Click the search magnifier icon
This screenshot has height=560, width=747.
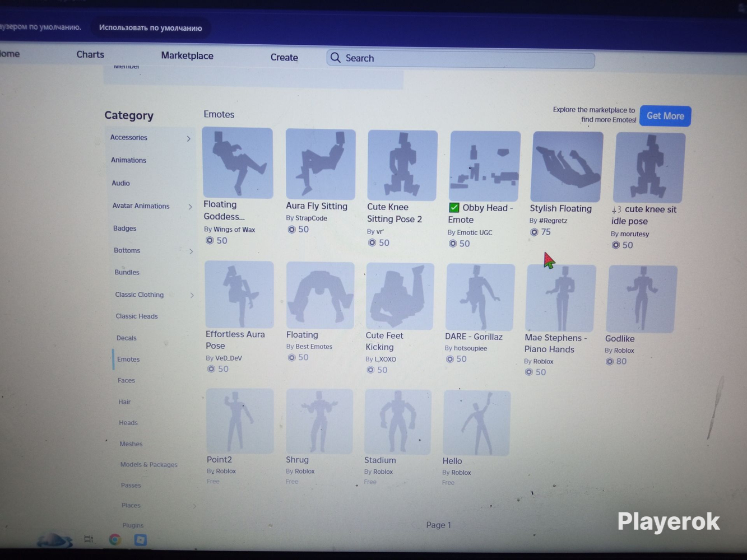336,58
